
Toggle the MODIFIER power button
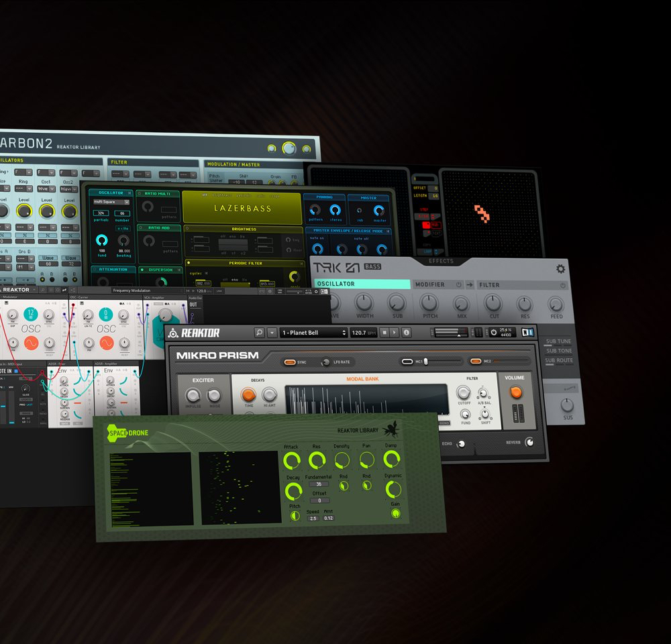(459, 284)
